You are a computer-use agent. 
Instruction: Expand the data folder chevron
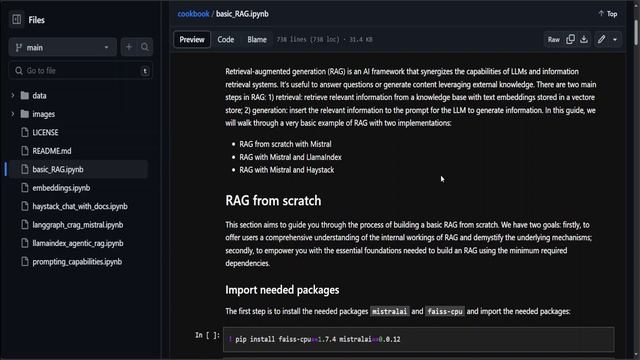(13, 96)
